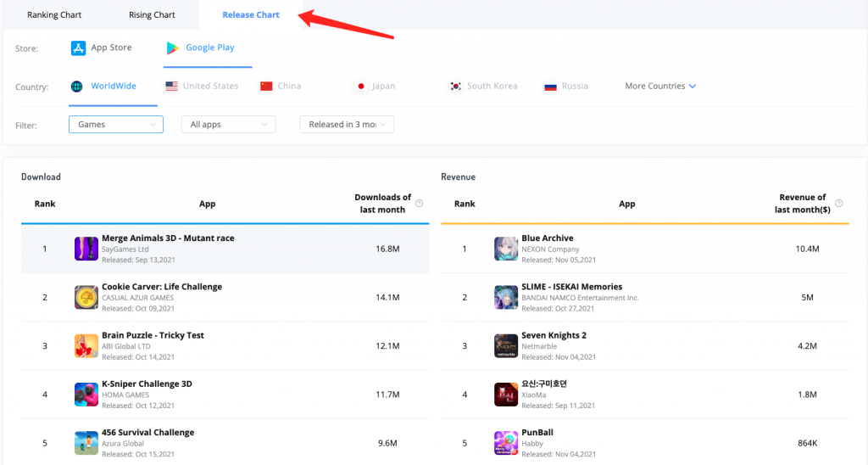Click the Cookie Carver app icon
868x465 pixels.
point(86,298)
